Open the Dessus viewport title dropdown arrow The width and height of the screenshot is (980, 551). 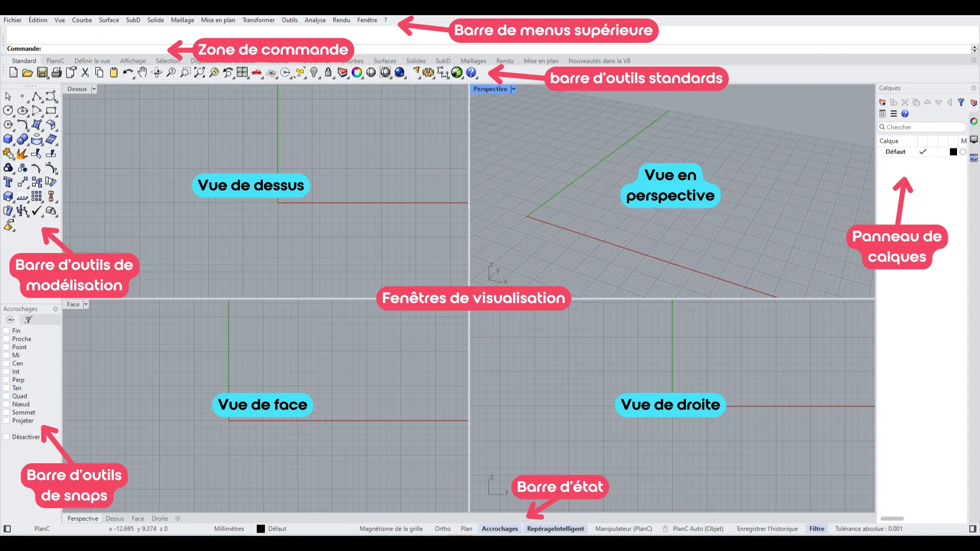coord(94,89)
